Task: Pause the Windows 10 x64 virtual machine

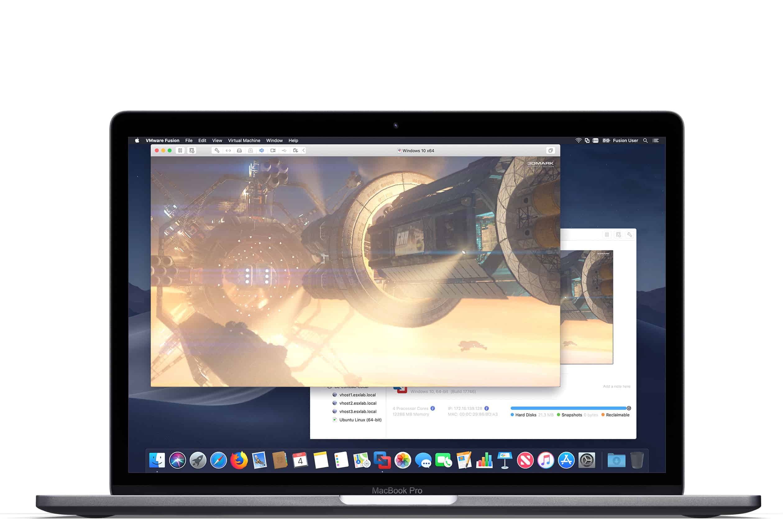Action: tap(180, 151)
